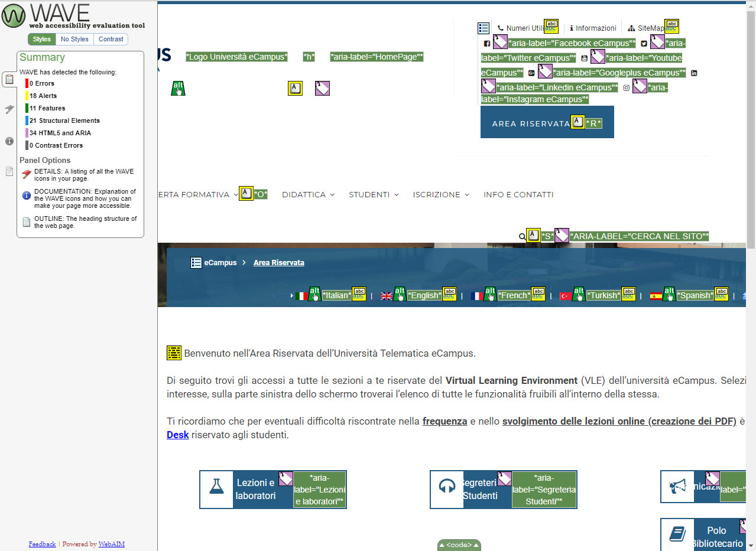Click the WebAIM link in WAVE footer
Image resolution: width=756 pixels, height=551 pixels.
tap(111, 545)
